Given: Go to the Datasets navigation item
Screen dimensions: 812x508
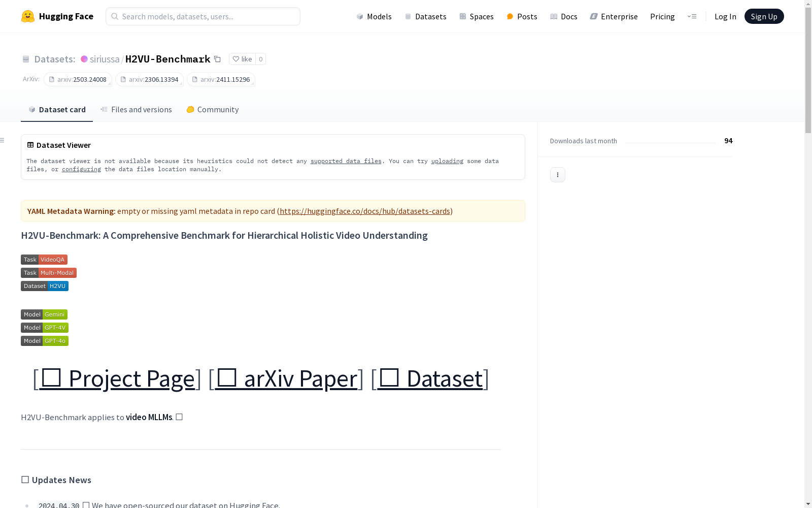Looking at the screenshot, I should (425, 16).
